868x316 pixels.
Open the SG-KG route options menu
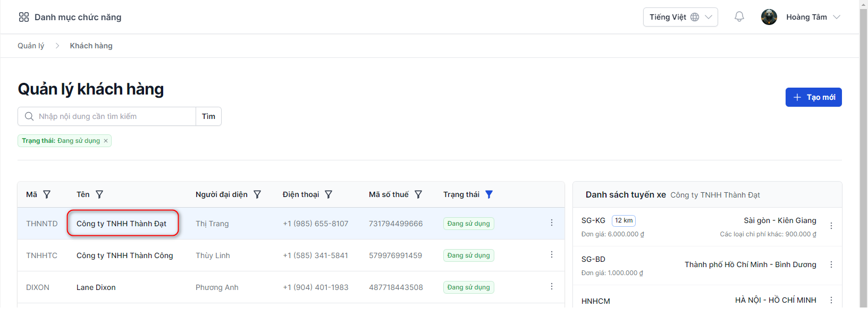[x=831, y=226]
